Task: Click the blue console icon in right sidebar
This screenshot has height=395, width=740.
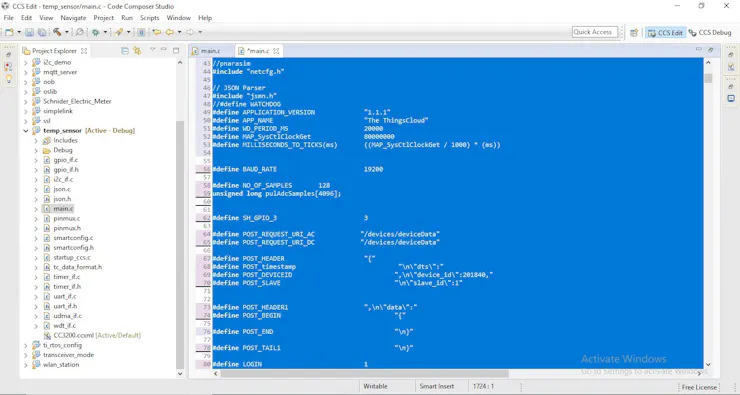Action: click(731, 98)
